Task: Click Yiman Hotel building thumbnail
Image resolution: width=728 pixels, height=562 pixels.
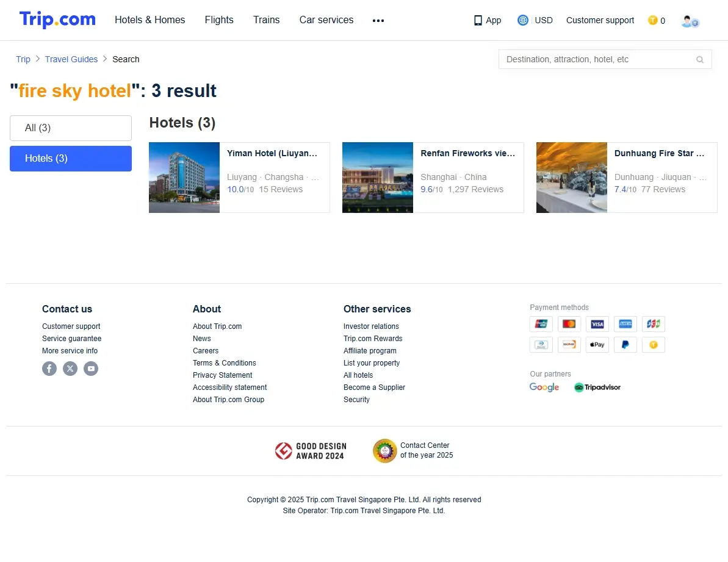Action: [184, 178]
